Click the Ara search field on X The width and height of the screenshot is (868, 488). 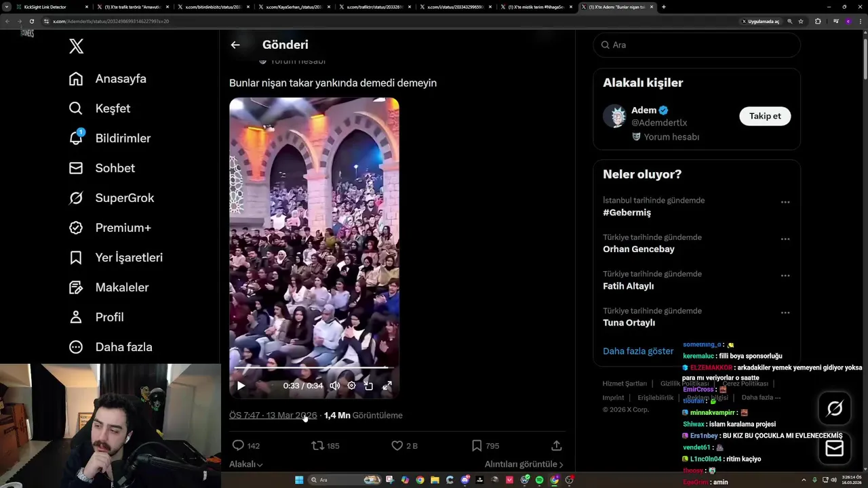coord(696,45)
